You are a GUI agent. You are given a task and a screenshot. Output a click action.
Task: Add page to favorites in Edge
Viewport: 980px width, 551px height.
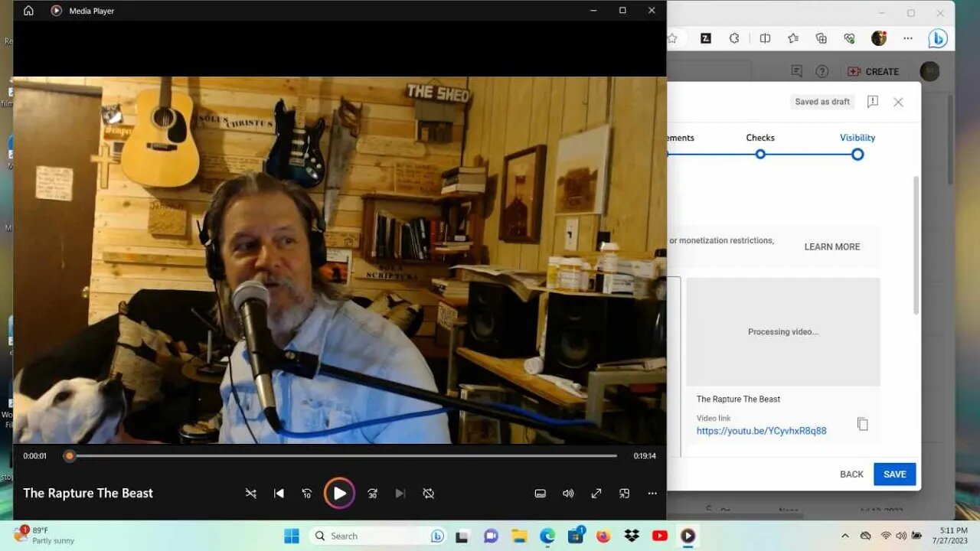click(x=672, y=38)
